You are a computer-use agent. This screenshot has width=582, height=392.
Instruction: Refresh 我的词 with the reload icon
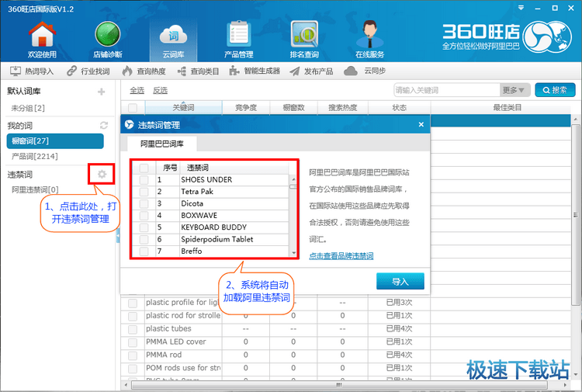pyautogui.click(x=104, y=126)
